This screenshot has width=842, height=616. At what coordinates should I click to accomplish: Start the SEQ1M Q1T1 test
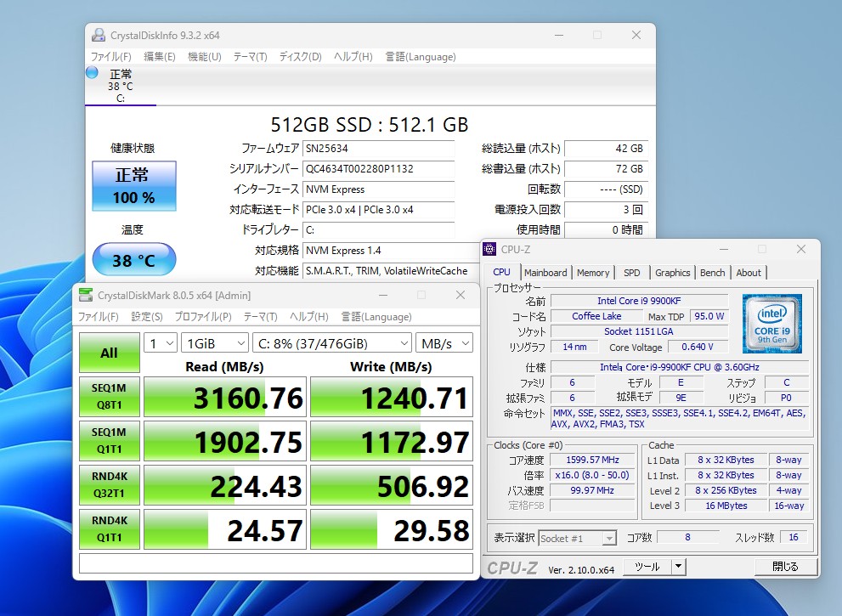click(110, 441)
